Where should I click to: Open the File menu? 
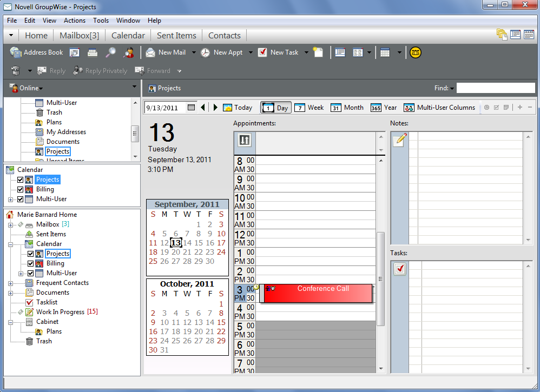[12, 21]
